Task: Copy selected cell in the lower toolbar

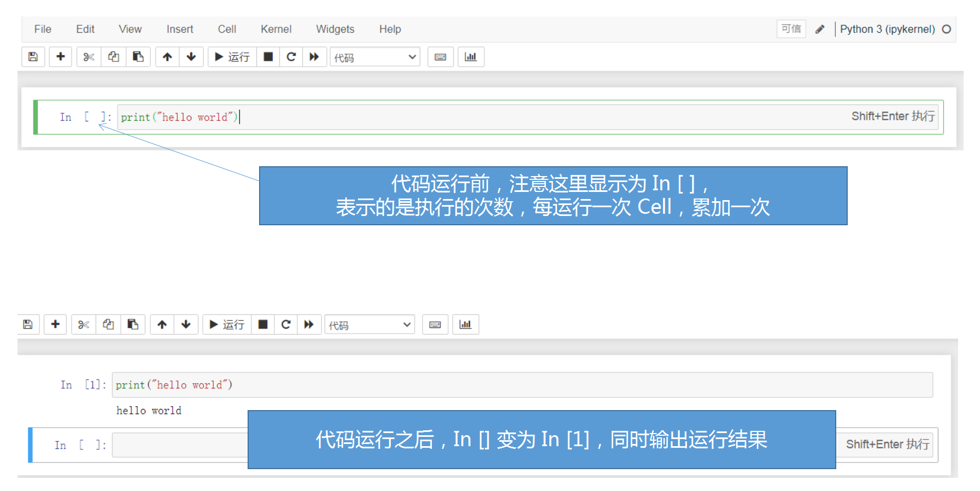Action: point(108,325)
